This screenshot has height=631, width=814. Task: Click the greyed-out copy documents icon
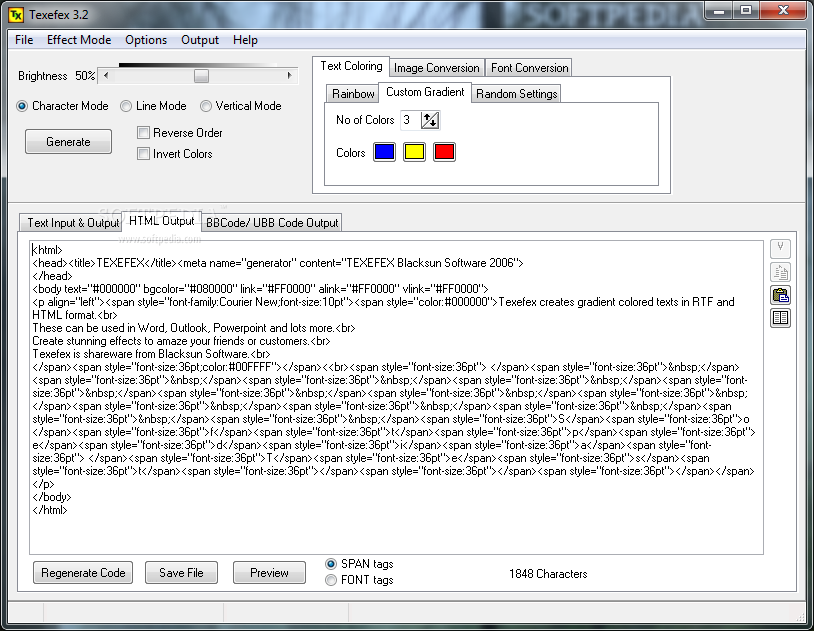(x=780, y=272)
